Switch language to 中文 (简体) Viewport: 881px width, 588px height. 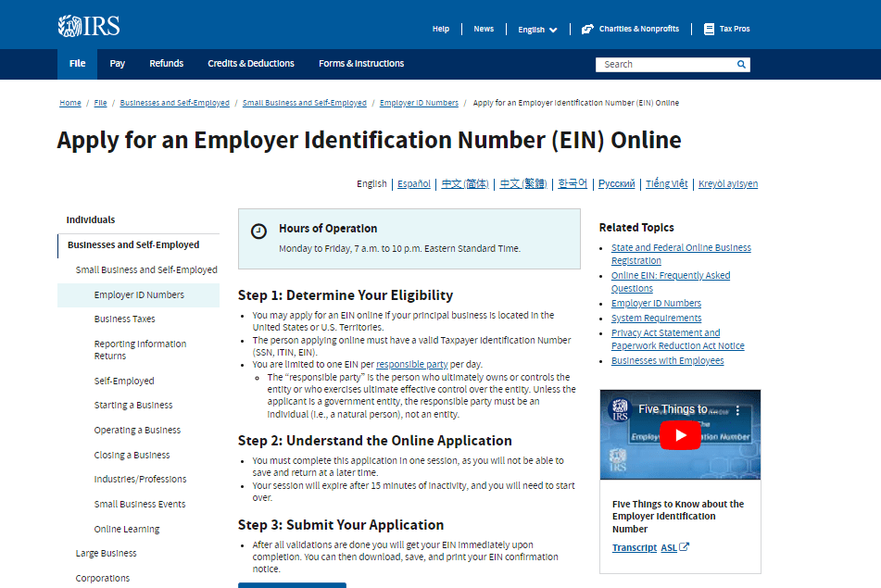[x=465, y=183]
